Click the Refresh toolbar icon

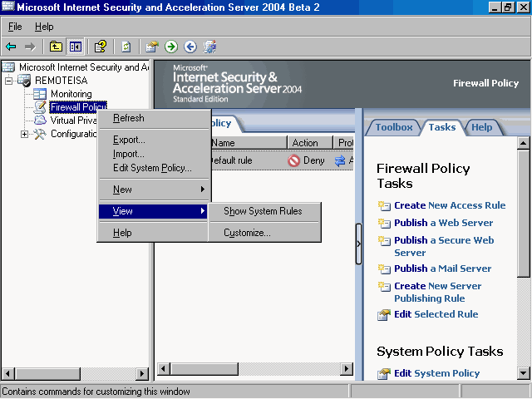126,47
